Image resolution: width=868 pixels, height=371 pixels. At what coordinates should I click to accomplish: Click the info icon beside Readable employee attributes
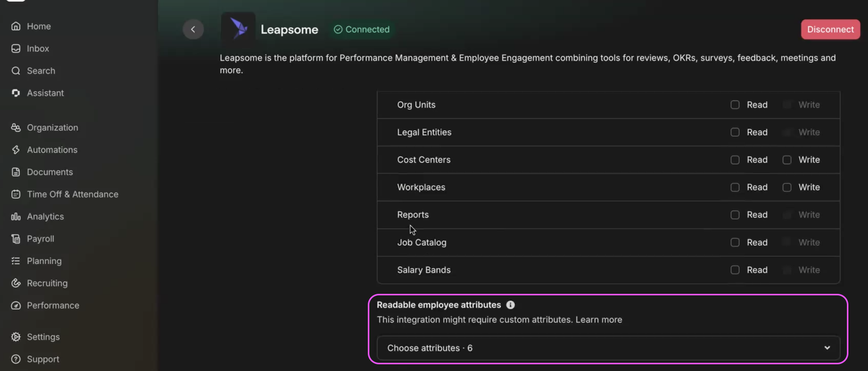click(510, 305)
